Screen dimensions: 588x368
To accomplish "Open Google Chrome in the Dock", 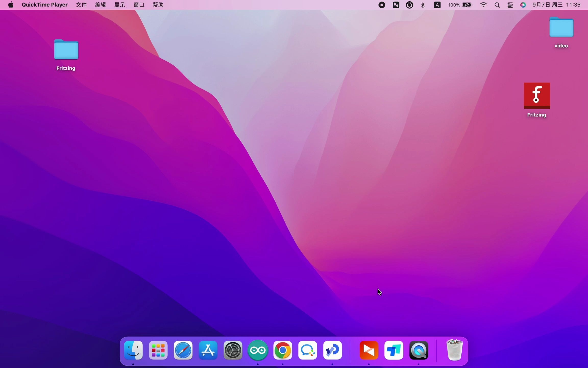I will pos(283,350).
